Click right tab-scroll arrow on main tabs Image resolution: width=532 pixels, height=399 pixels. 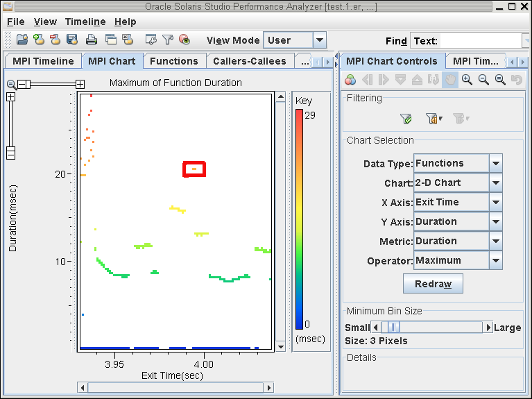tap(327, 62)
